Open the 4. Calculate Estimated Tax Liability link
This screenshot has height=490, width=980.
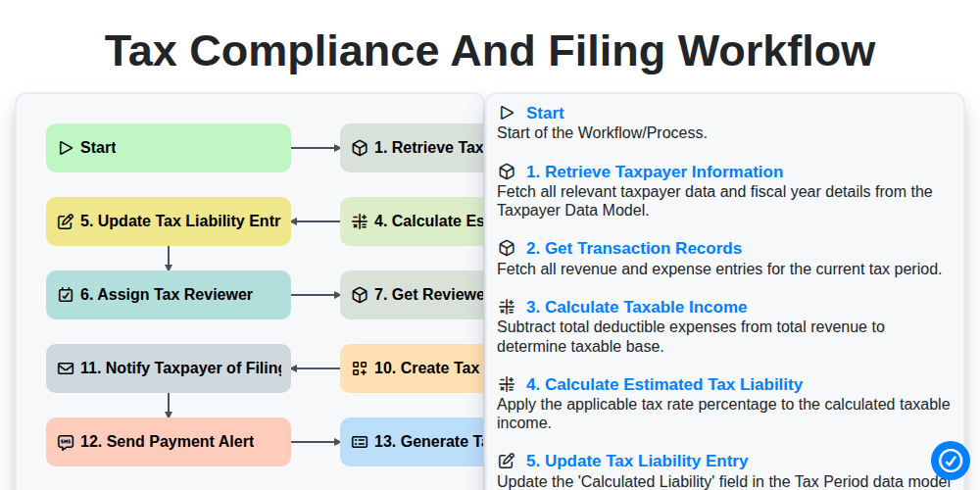(x=664, y=384)
